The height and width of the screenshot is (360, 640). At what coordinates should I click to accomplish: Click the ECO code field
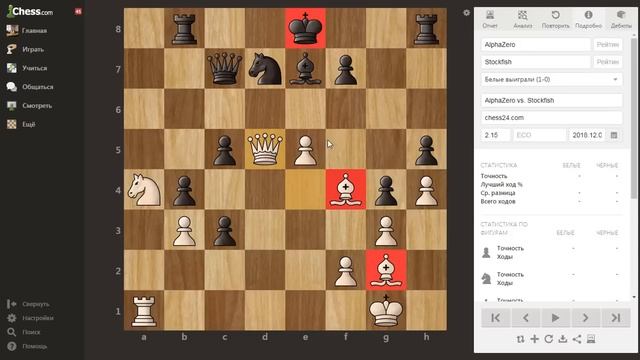539,135
